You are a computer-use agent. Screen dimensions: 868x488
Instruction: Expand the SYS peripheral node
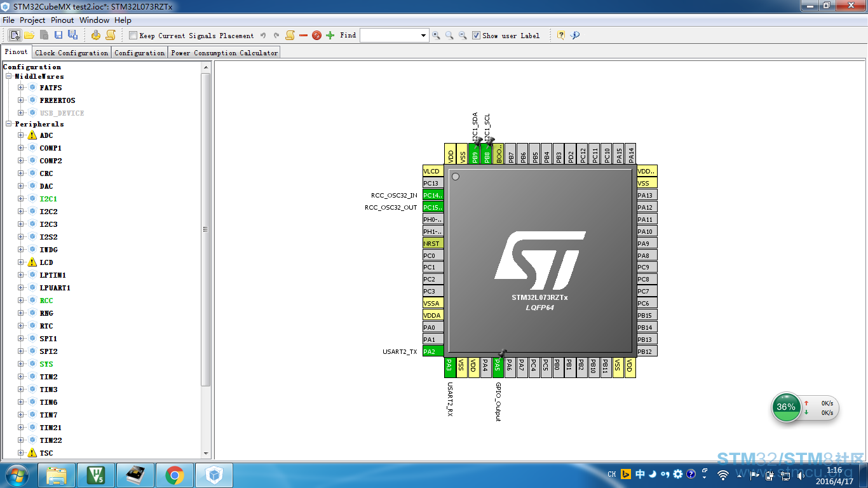(21, 364)
